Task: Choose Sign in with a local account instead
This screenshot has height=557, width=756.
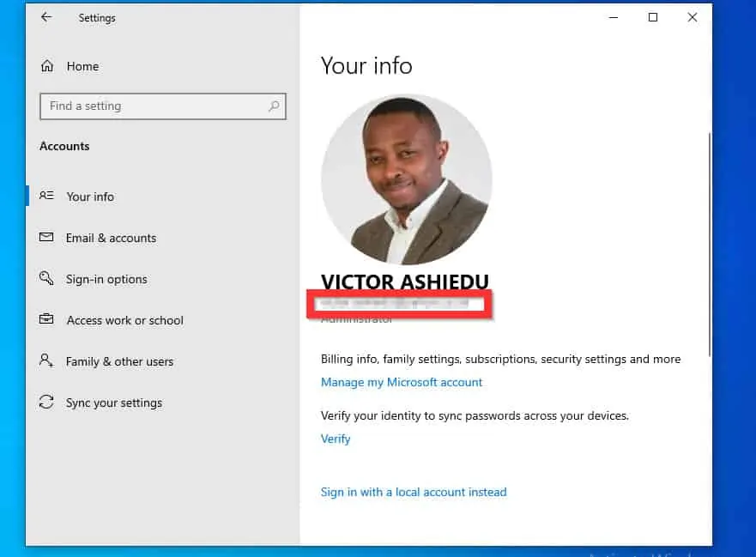Action: click(414, 492)
